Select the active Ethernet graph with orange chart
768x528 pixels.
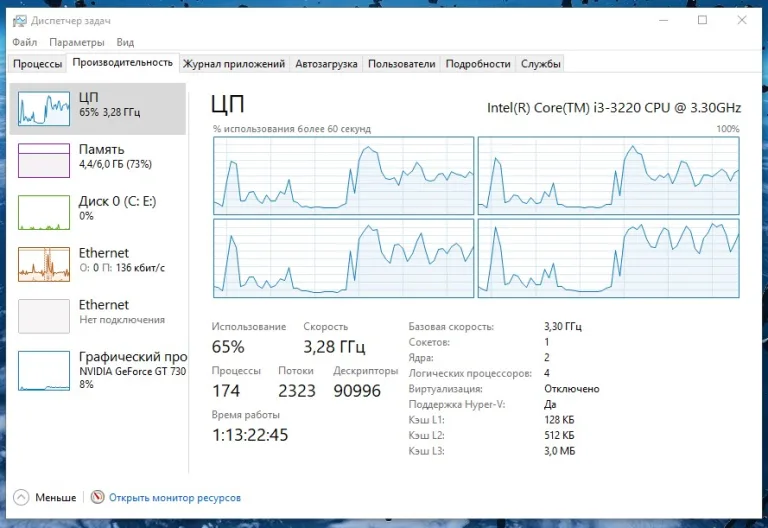[44, 264]
